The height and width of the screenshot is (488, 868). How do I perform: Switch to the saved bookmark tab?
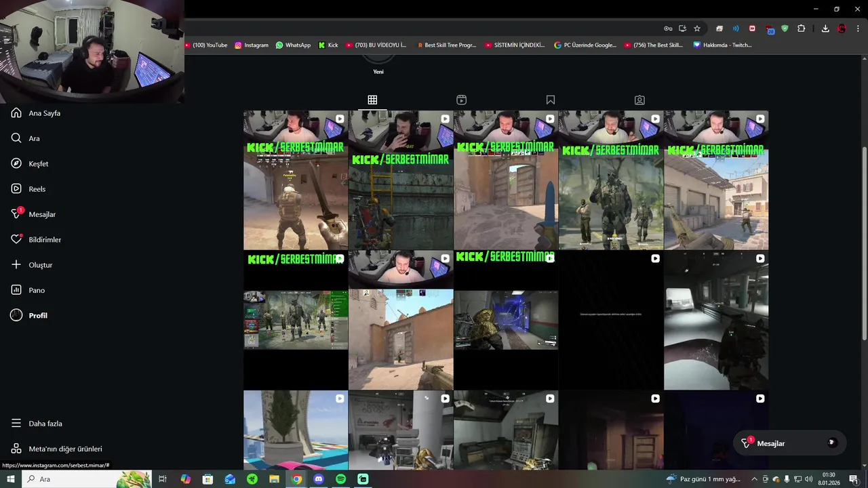pyautogui.click(x=551, y=100)
